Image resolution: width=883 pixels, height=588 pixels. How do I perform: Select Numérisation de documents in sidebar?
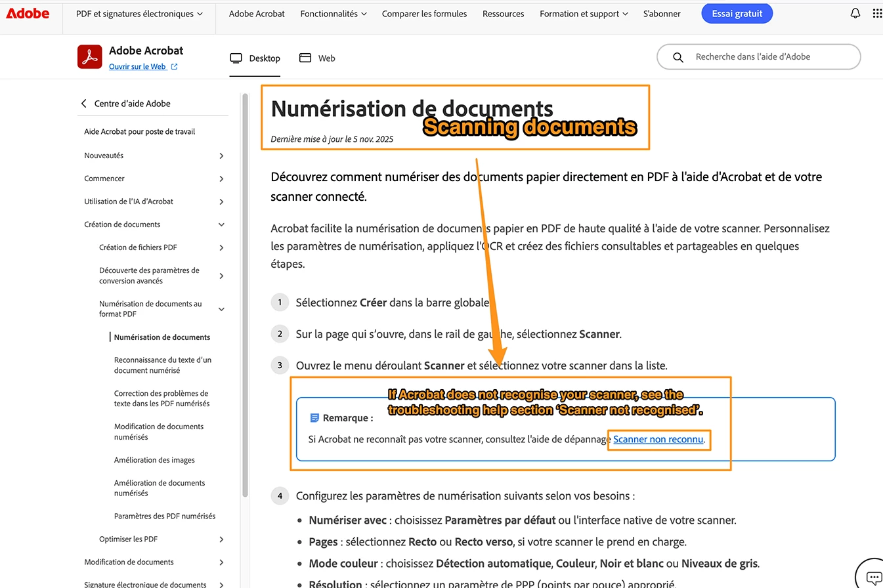click(x=162, y=337)
